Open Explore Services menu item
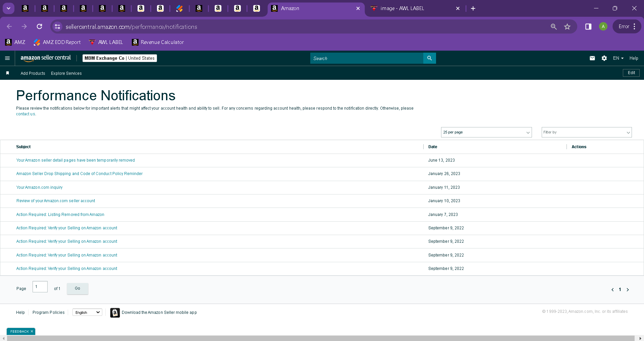The height and width of the screenshot is (341, 644). pos(66,73)
